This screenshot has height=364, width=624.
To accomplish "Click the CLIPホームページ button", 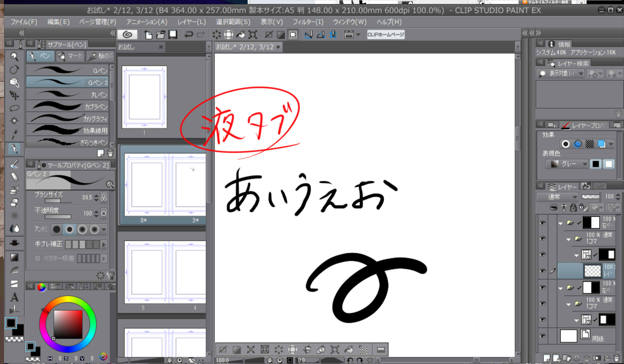I will point(385,35).
